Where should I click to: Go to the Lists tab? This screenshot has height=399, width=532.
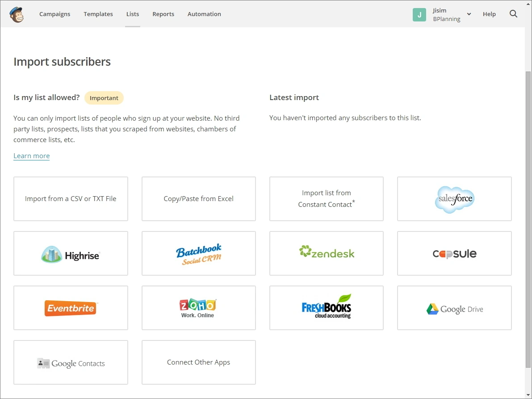click(x=133, y=14)
